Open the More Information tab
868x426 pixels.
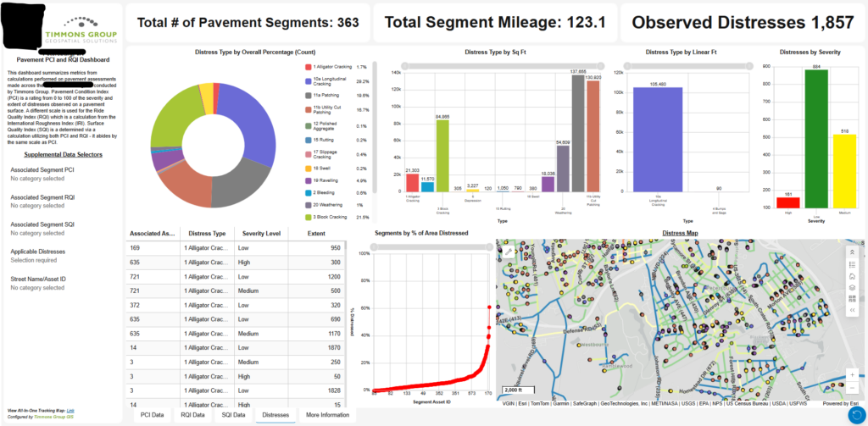tap(328, 415)
